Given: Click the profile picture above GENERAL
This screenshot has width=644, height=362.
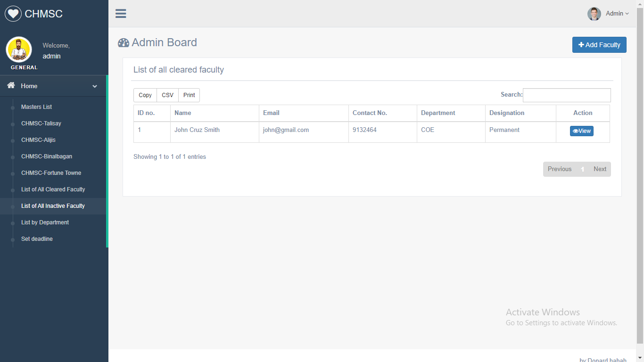Looking at the screenshot, I should [19, 49].
